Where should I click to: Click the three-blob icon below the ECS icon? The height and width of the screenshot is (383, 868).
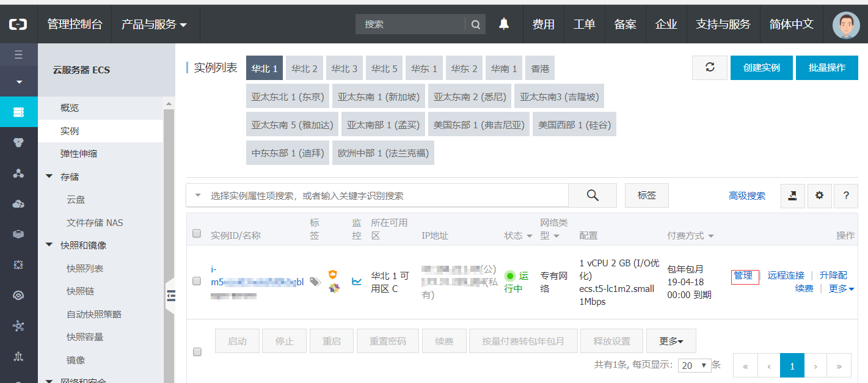pos(18,142)
